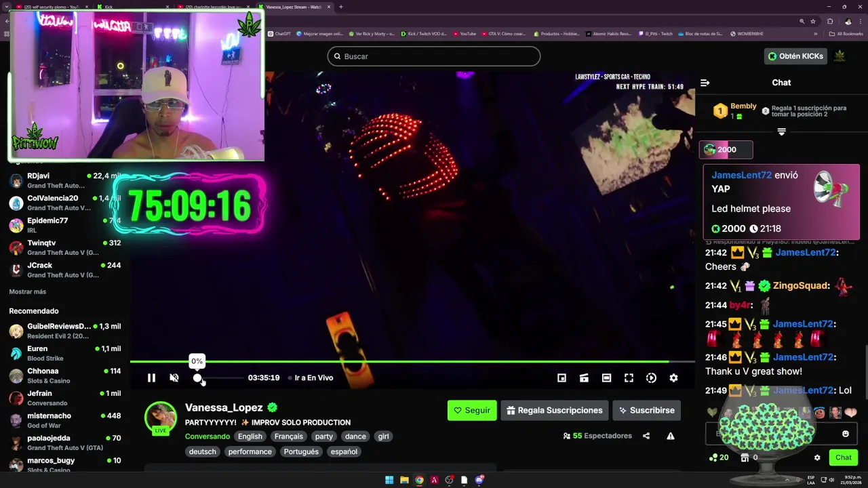Open JCrack channel in sidebar

[65, 270]
